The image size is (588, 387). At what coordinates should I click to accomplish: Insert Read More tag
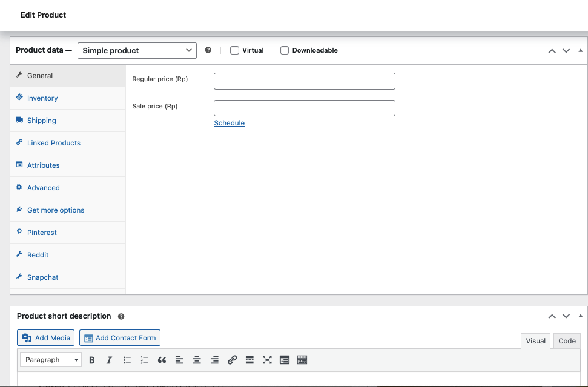click(x=249, y=360)
